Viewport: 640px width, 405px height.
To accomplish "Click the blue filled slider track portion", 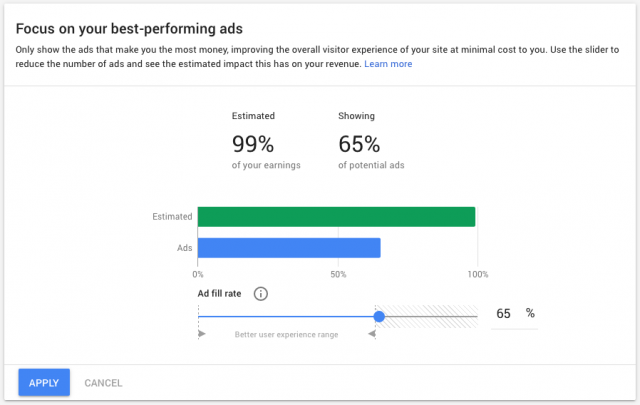I will point(288,316).
